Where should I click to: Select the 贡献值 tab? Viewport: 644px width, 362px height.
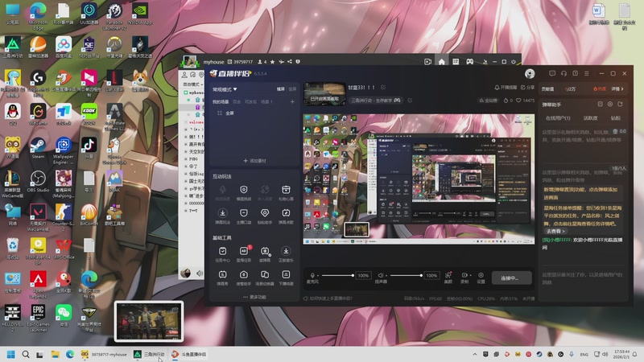point(547,88)
